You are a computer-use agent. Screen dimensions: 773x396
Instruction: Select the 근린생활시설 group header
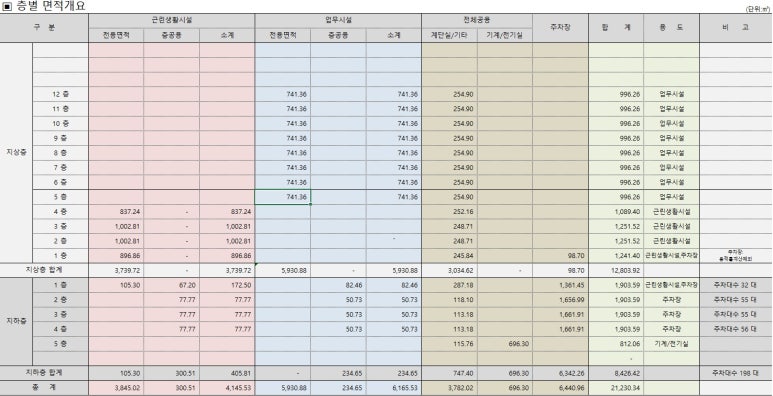(172, 21)
